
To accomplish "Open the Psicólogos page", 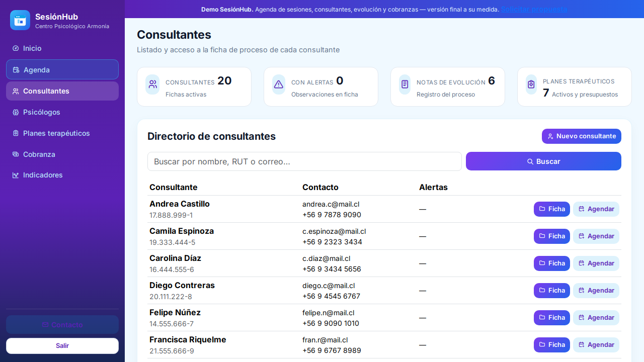I will [62, 112].
